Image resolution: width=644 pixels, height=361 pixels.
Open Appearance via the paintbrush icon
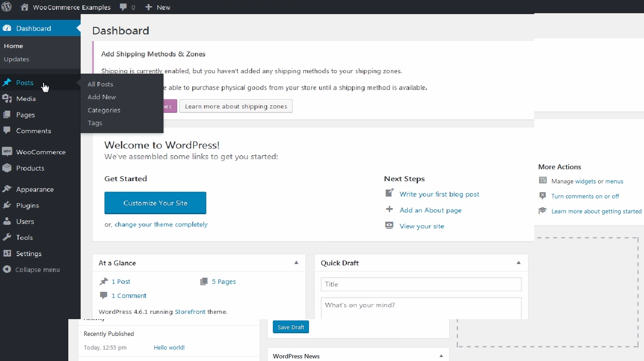point(7,189)
